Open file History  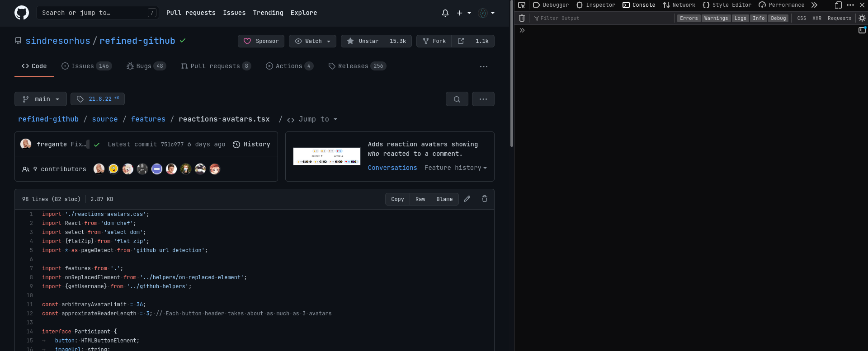click(x=251, y=144)
